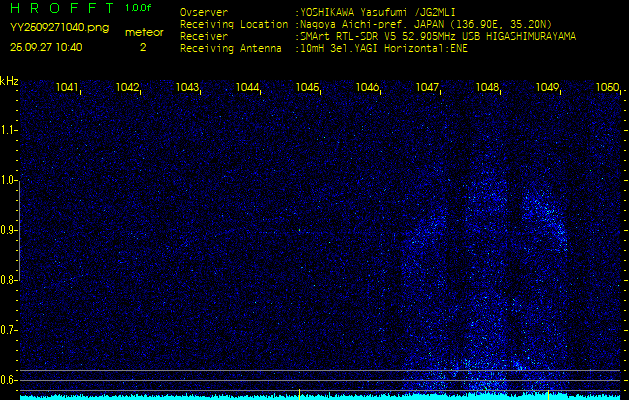The height and width of the screenshot is (400, 629).
Task: Click the 0.8 kHz frequency label
Action: pyautogui.click(x=7, y=280)
